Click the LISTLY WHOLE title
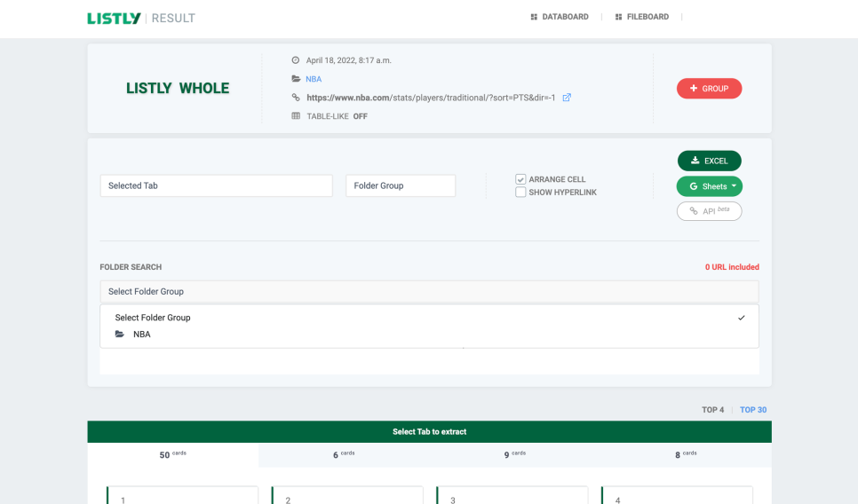The width and height of the screenshot is (858, 504). click(x=178, y=88)
